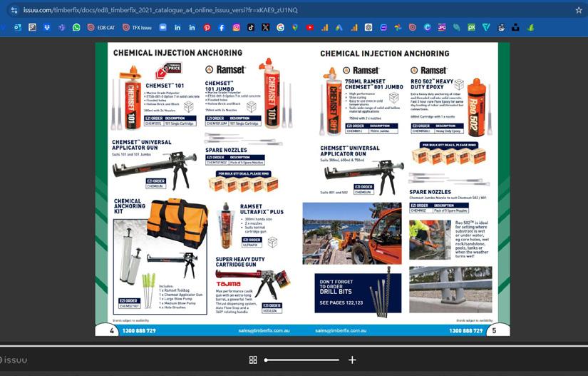
Task: Open the Instagram bookmark
Action: click(236, 27)
